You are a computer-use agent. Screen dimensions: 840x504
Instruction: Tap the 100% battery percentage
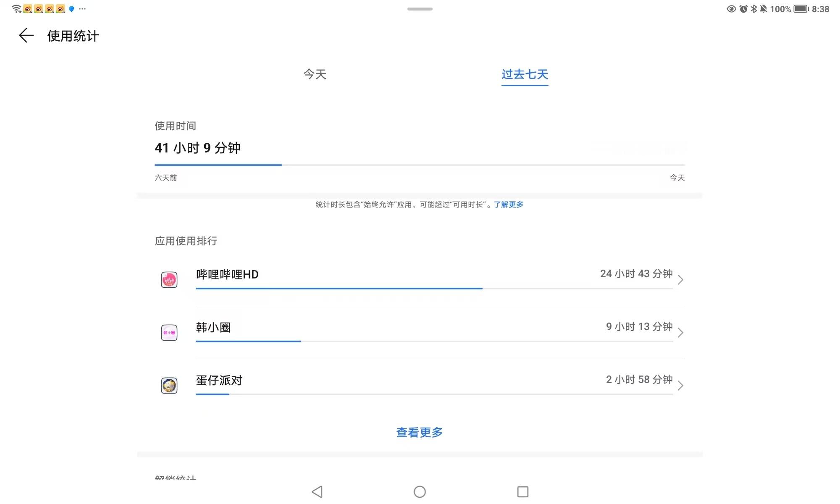click(x=780, y=9)
